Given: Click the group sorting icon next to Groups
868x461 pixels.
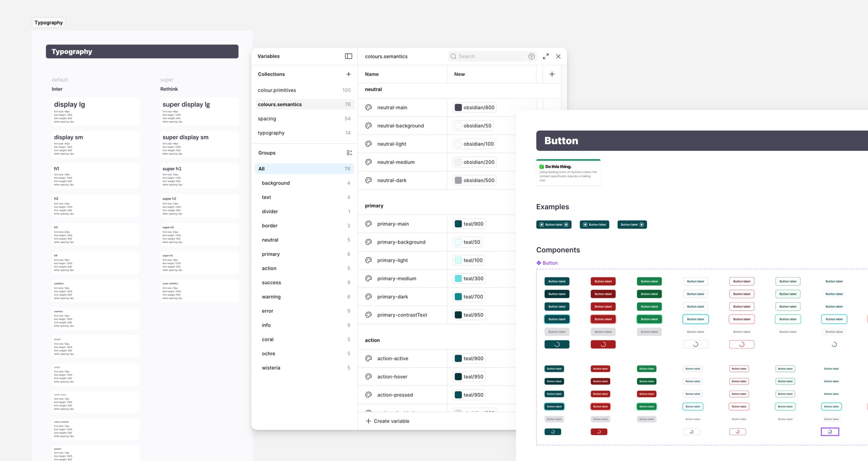Looking at the screenshot, I should pos(349,153).
